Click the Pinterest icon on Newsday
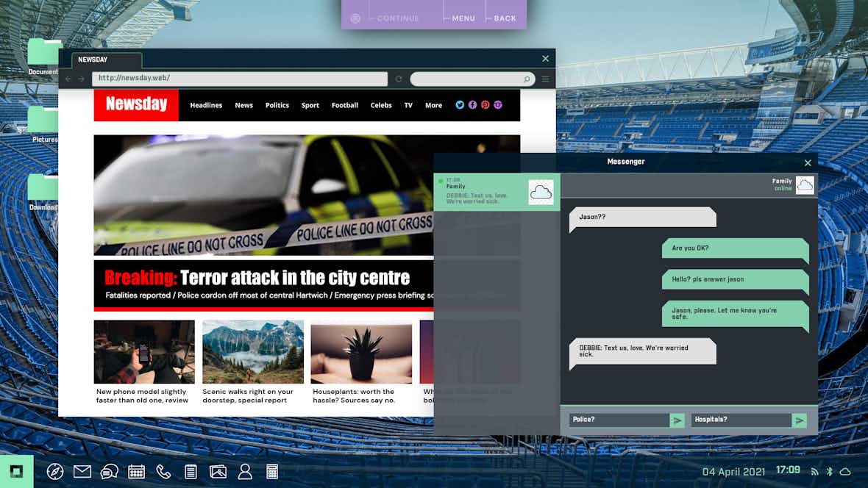868x488 pixels. (x=485, y=105)
